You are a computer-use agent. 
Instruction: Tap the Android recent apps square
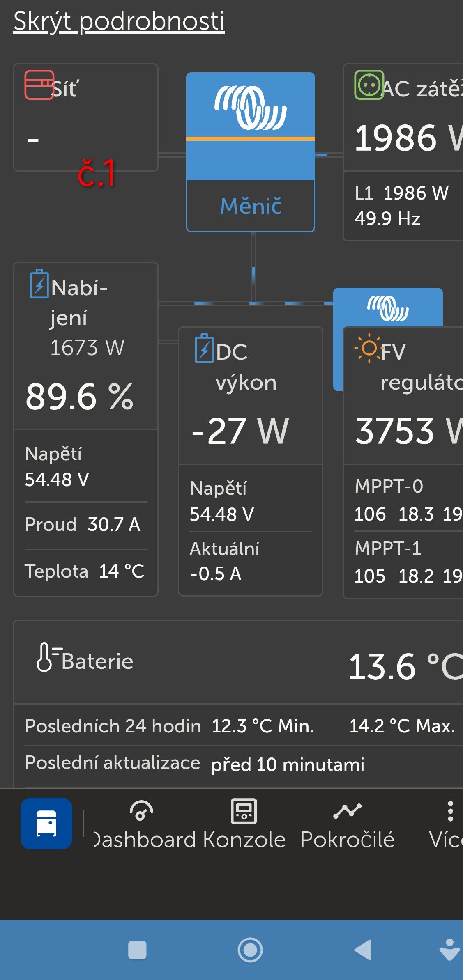137,950
